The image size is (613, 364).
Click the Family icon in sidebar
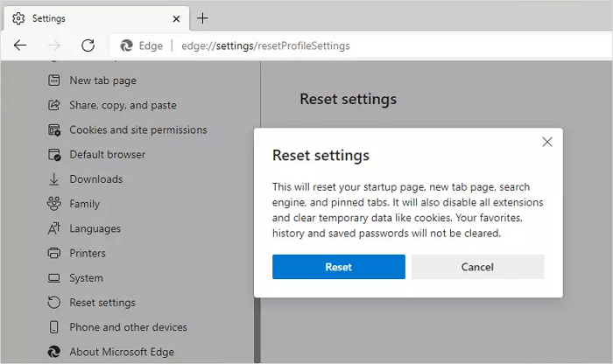point(53,204)
